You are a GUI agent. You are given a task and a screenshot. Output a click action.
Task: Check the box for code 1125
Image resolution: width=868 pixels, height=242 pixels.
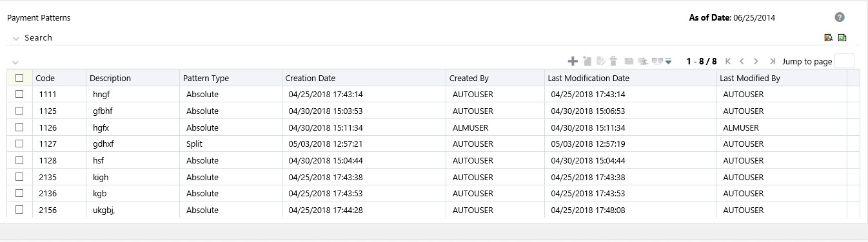click(x=19, y=111)
